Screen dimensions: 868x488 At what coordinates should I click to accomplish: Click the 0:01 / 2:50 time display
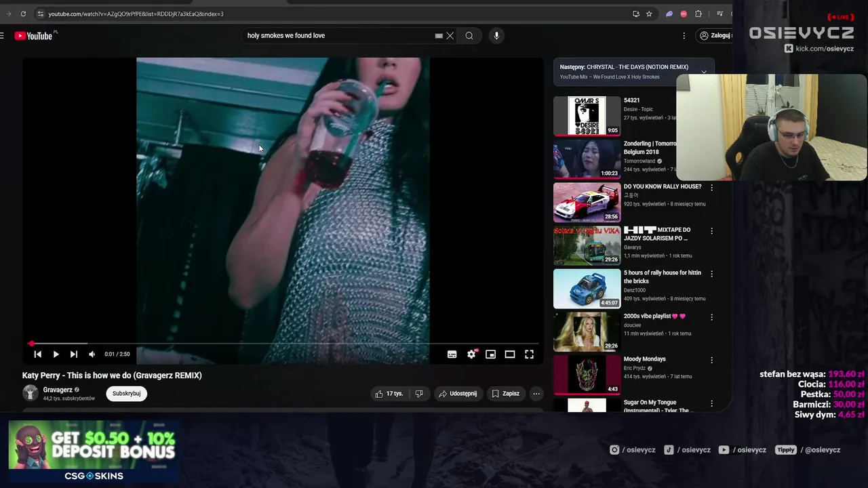pyautogui.click(x=117, y=354)
